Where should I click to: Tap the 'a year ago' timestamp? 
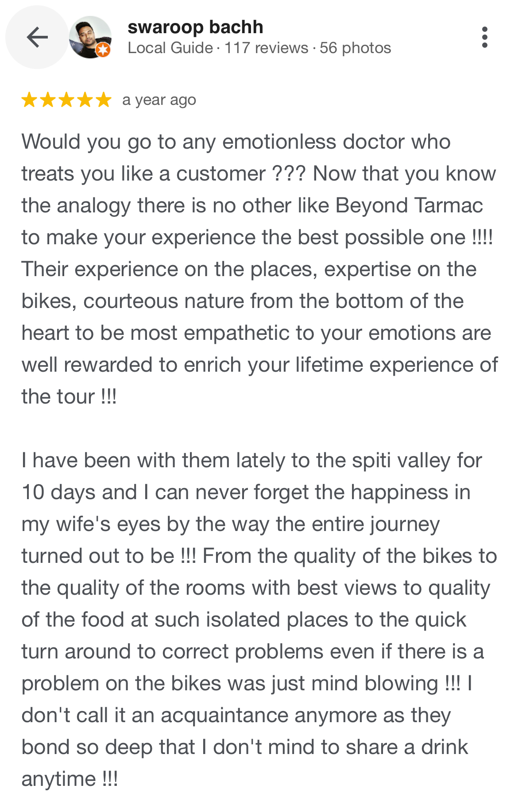(x=159, y=100)
